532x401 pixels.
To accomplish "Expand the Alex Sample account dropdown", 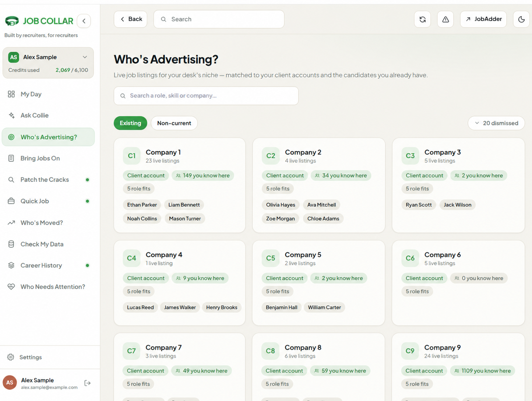I will (x=85, y=57).
